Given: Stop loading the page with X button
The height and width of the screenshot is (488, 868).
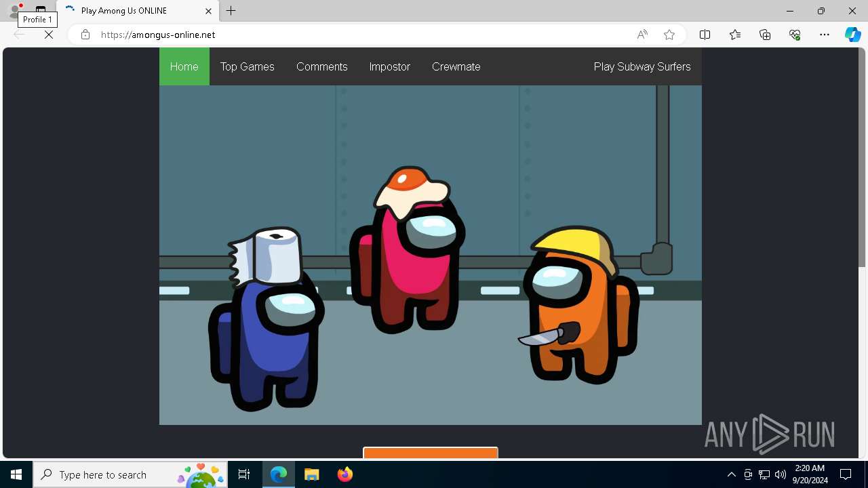Looking at the screenshot, I should point(49,35).
